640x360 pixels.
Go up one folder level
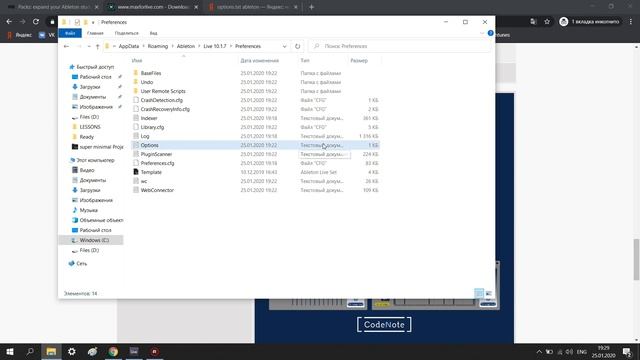(97, 47)
